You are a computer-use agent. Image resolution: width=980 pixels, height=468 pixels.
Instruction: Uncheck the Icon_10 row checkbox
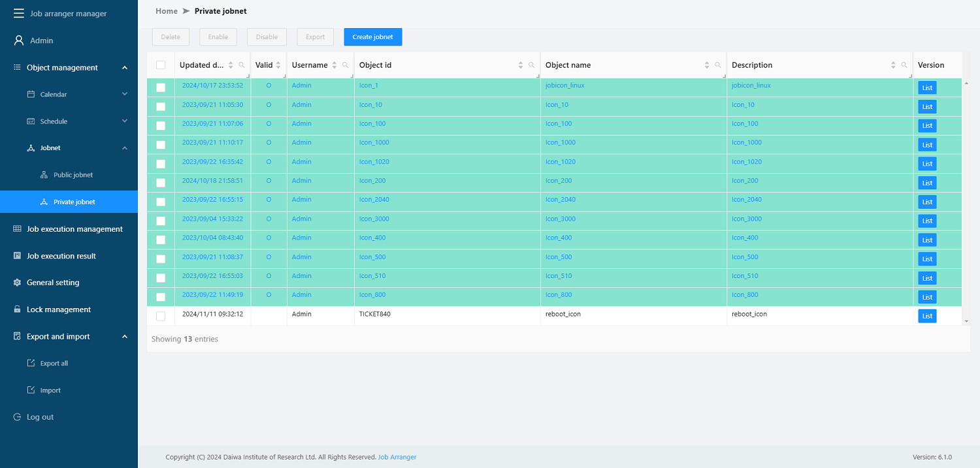point(161,106)
